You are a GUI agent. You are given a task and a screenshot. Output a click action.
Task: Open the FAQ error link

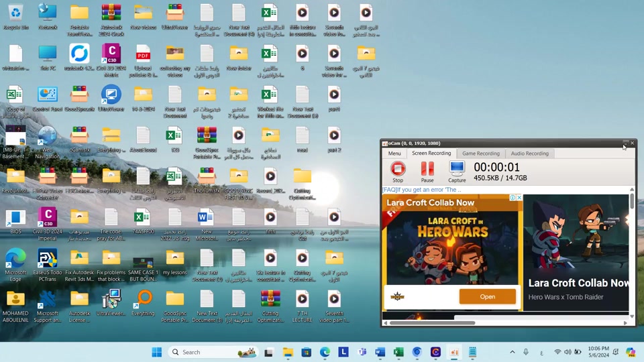tap(422, 190)
